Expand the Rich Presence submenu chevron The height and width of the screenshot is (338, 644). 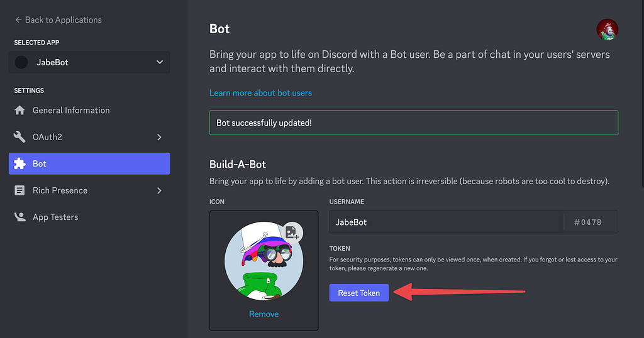point(159,190)
